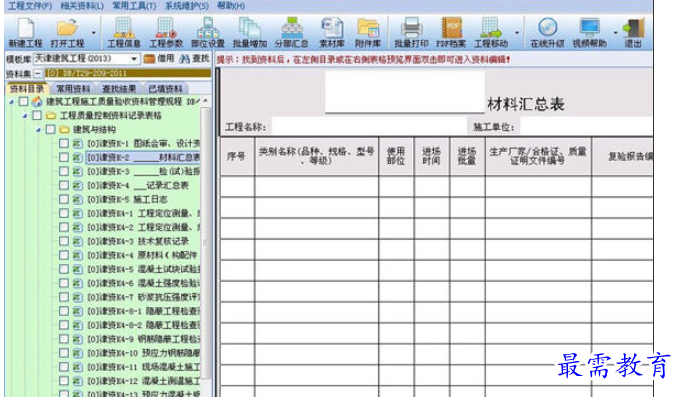The width and height of the screenshot is (679, 397).
Task: Open the 部位设置 tool
Action: (208, 33)
